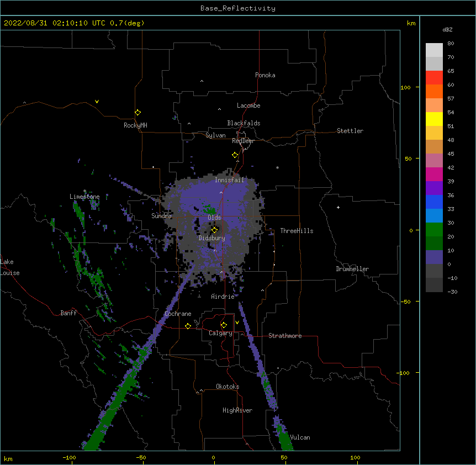
Task: Click the Drumheller label
Action: coord(352,269)
